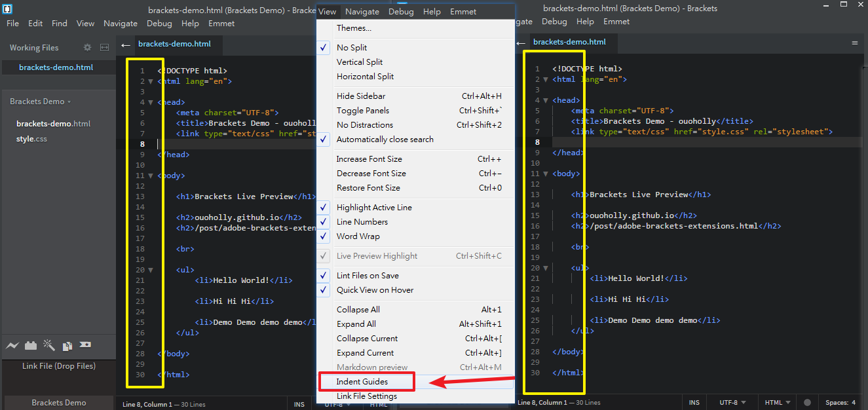The height and width of the screenshot is (410, 868).
Task: Open the HTML language dropdown in status bar
Action: click(x=778, y=403)
